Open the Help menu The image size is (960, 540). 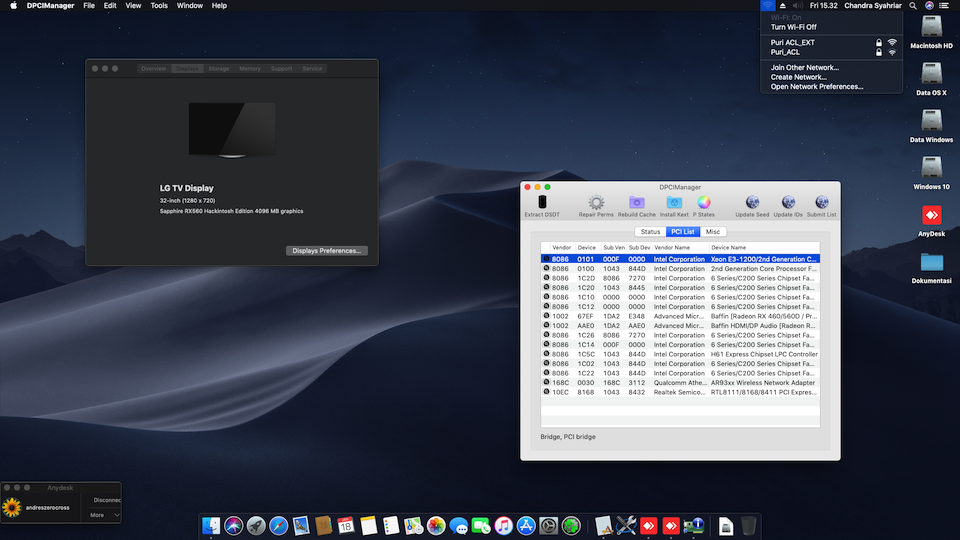point(219,6)
